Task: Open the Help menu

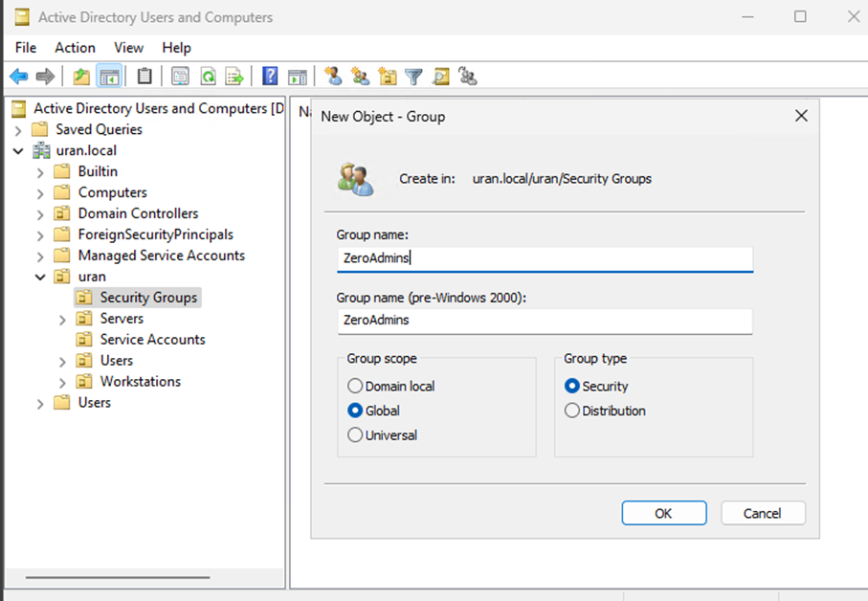Action: pos(176,48)
